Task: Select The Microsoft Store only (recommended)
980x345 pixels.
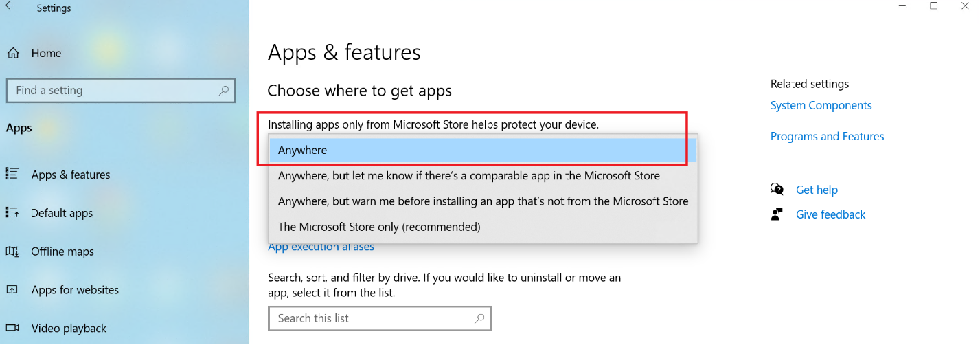Action: [483, 227]
